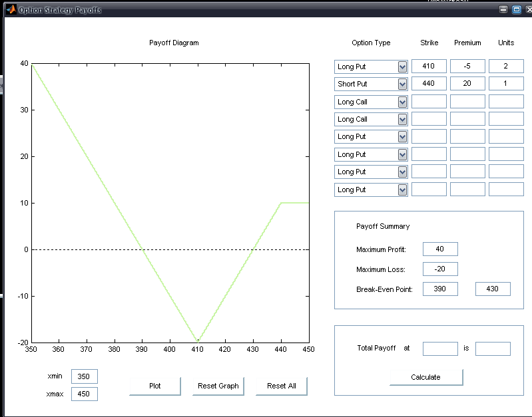Click the empty premium field in eighth row
Screen dimensions: 532x417
point(467,189)
